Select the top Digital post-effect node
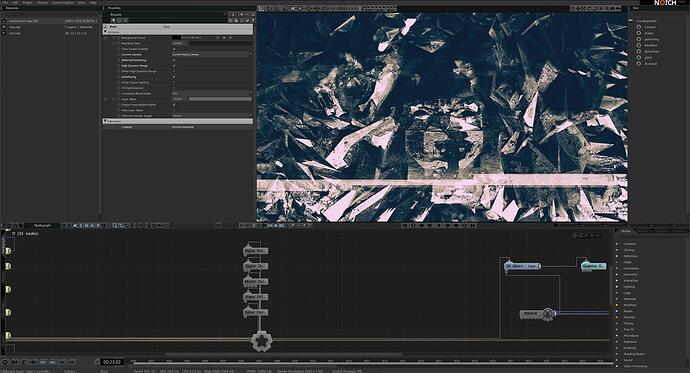The image size is (690, 373). pos(256,251)
